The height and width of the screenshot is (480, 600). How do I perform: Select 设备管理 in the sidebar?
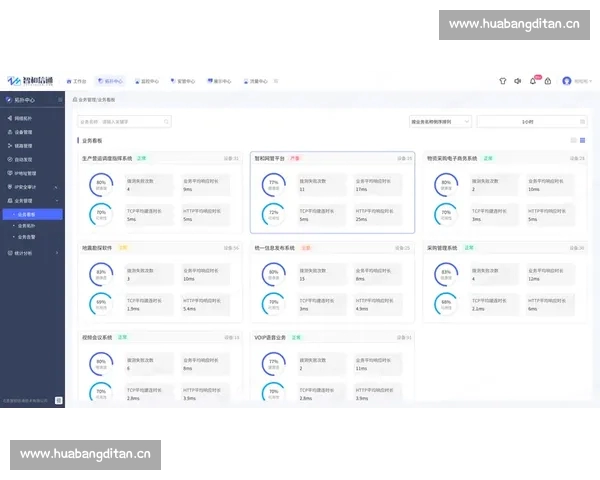click(x=24, y=131)
